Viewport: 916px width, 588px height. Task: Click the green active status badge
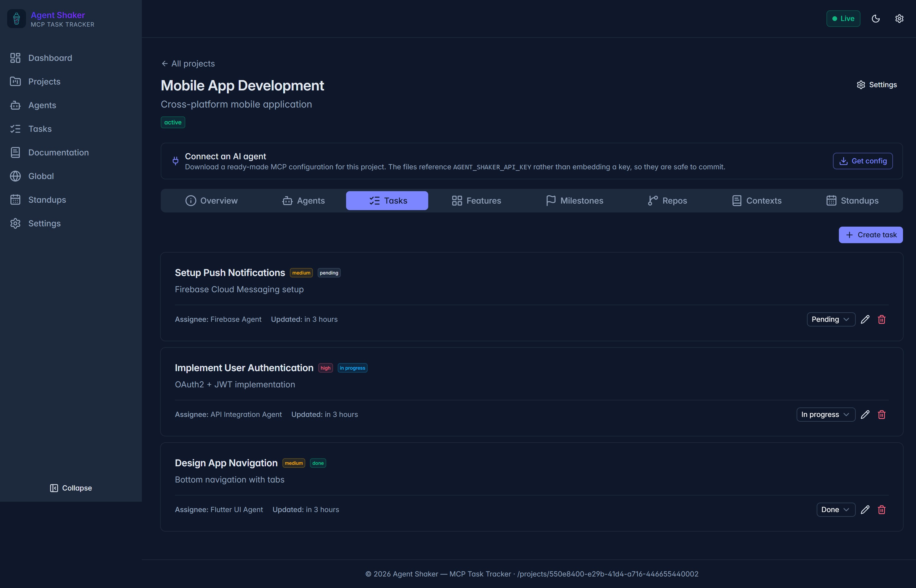(x=173, y=123)
